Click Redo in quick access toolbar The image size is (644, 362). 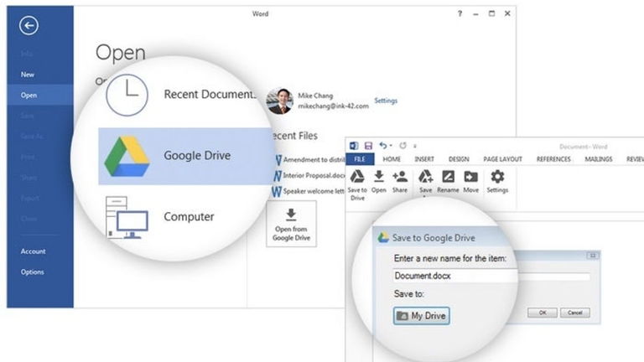point(402,146)
